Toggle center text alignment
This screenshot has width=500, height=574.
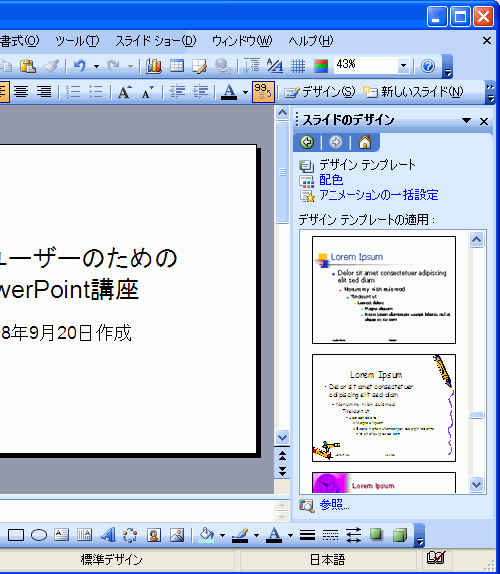[21, 92]
